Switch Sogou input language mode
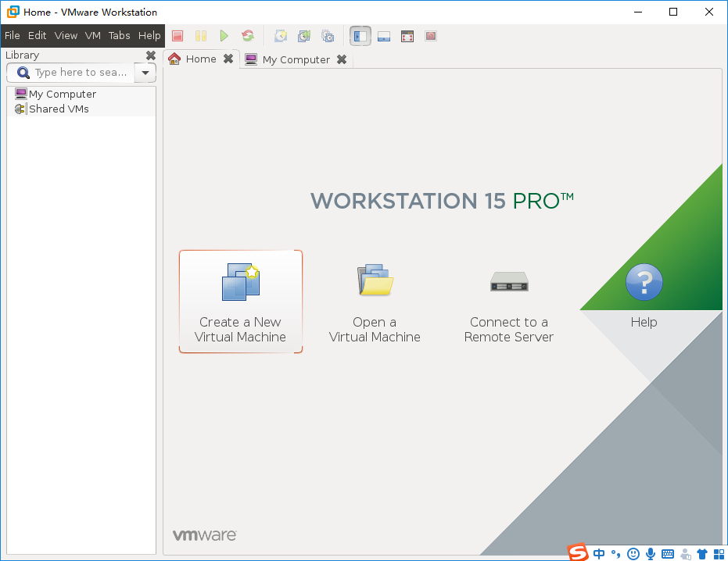The height and width of the screenshot is (561, 728). (599, 554)
